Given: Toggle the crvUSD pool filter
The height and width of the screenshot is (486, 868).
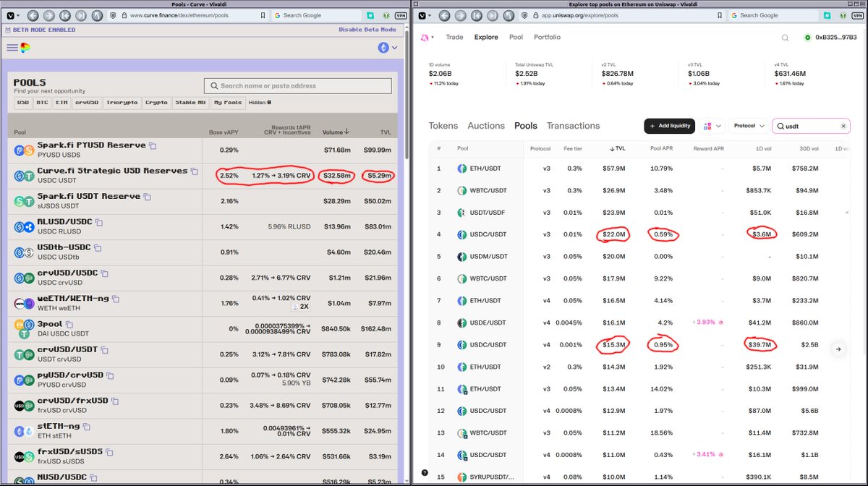Looking at the screenshot, I should (86, 103).
